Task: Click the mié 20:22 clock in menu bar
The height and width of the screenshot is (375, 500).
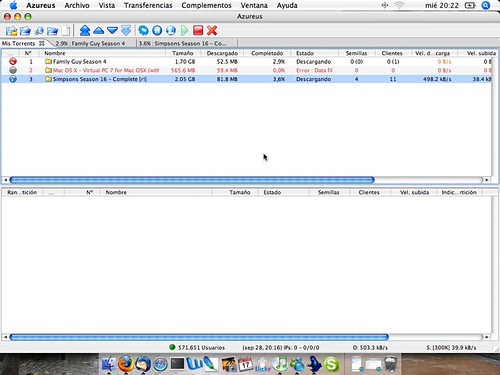Action: 442,5
